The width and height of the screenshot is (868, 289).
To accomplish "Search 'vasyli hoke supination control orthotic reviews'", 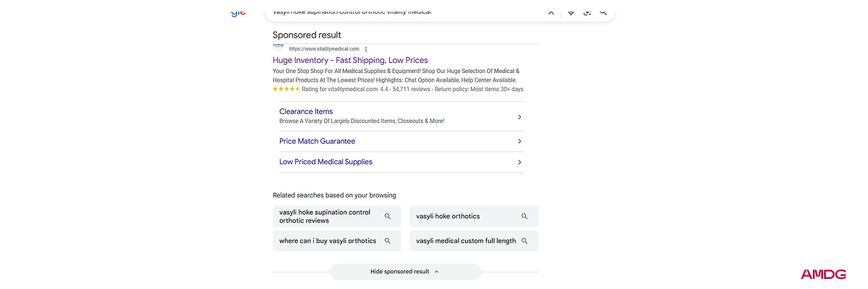I will 336,217.
